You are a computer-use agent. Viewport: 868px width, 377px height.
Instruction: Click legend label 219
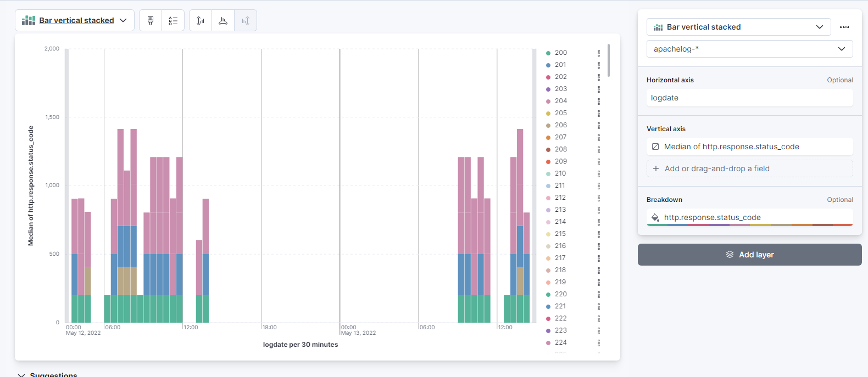pos(560,282)
